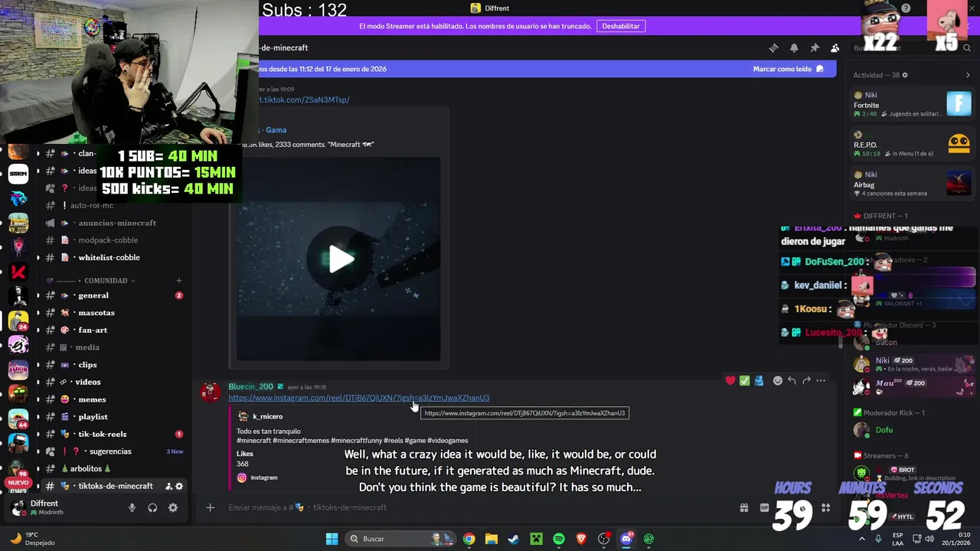Invite people to tiktoks-de-minecraft channel
The image size is (980, 551).
(168, 486)
